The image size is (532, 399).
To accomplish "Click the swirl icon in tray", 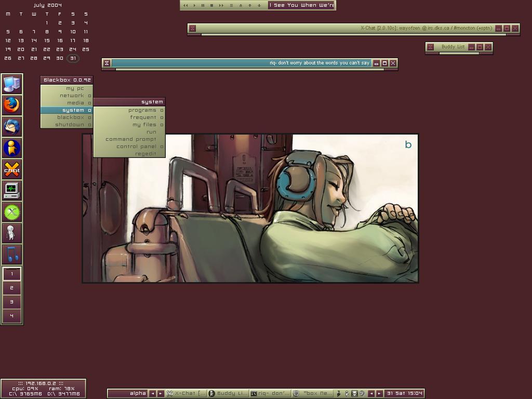I will click(362, 394).
